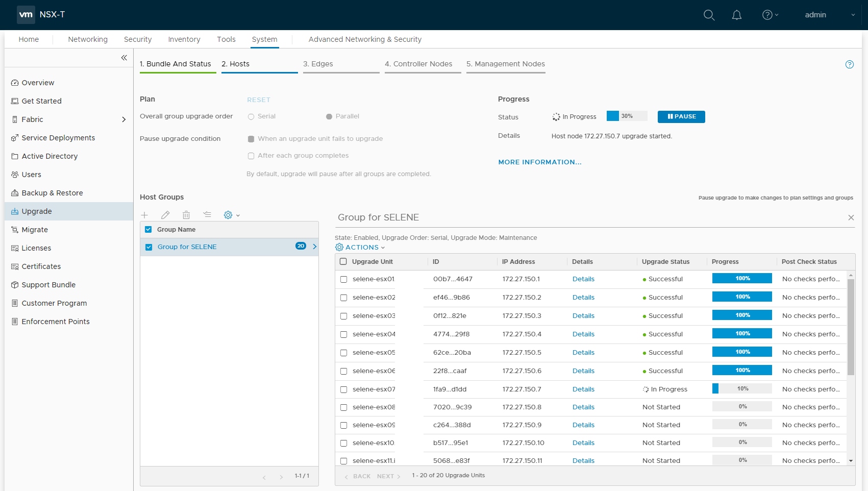Open the admin user dropdown

coord(830,15)
